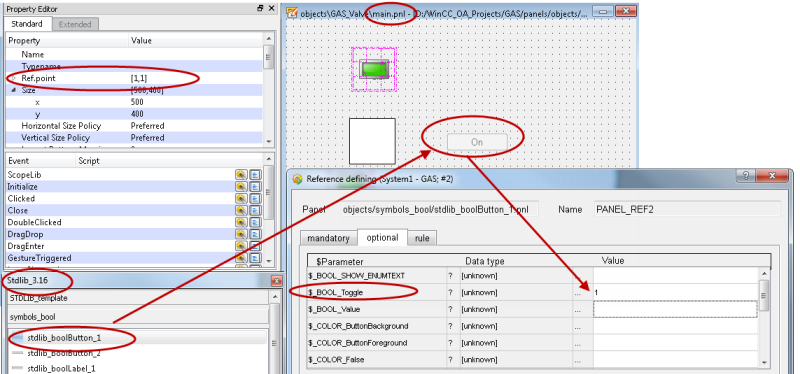Float the Property Editor panel
Viewport: 800px width, 374px height.
(x=260, y=9)
